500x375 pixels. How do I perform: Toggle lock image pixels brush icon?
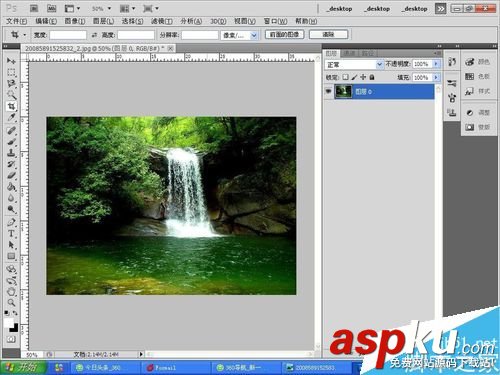point(354,77)
